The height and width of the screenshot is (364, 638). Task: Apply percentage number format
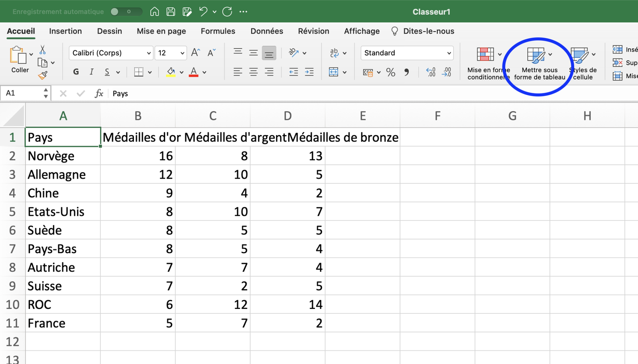coord(390,72)
